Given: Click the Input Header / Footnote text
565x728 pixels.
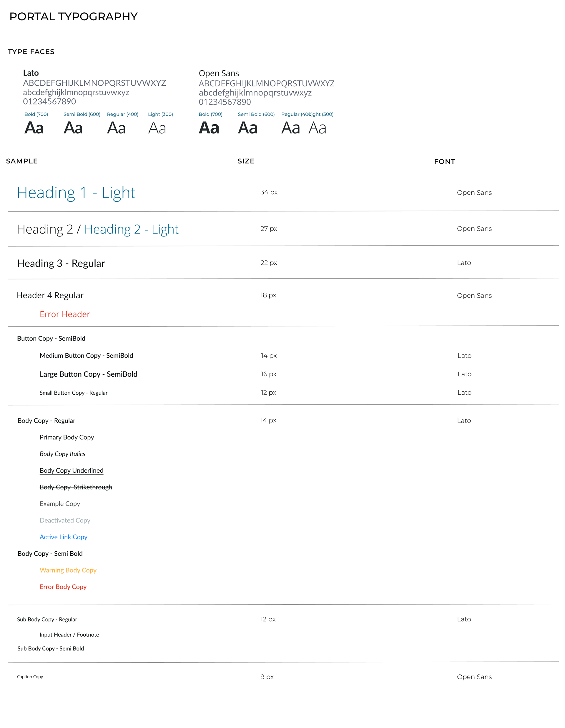Looking at the screenshot, I should pos(69,635).
